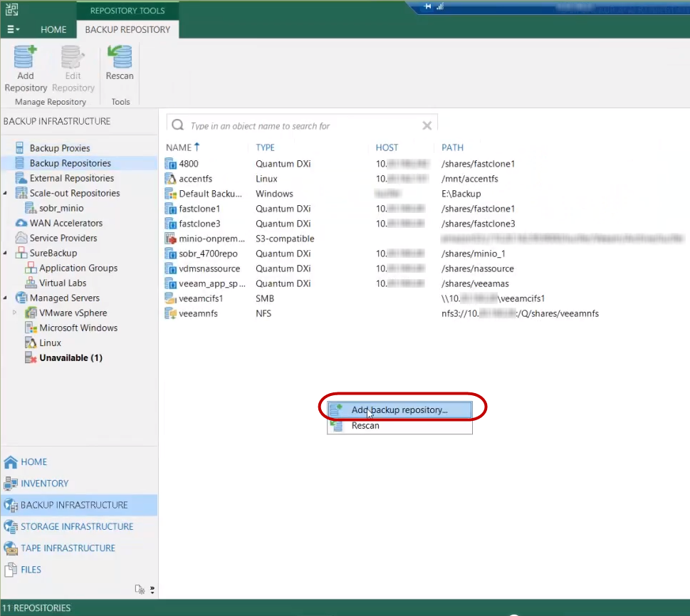Select the accentfs Linux repository icon
Image resolution: width=690 pixels, height=616 pixels.
pos(170,179)
